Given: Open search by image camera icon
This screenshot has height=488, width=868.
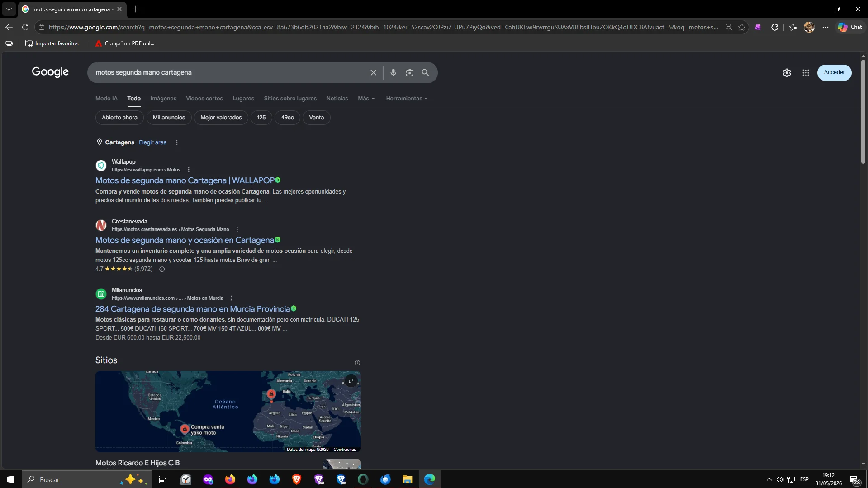Looking at the screenshot, I should [409, 72].
